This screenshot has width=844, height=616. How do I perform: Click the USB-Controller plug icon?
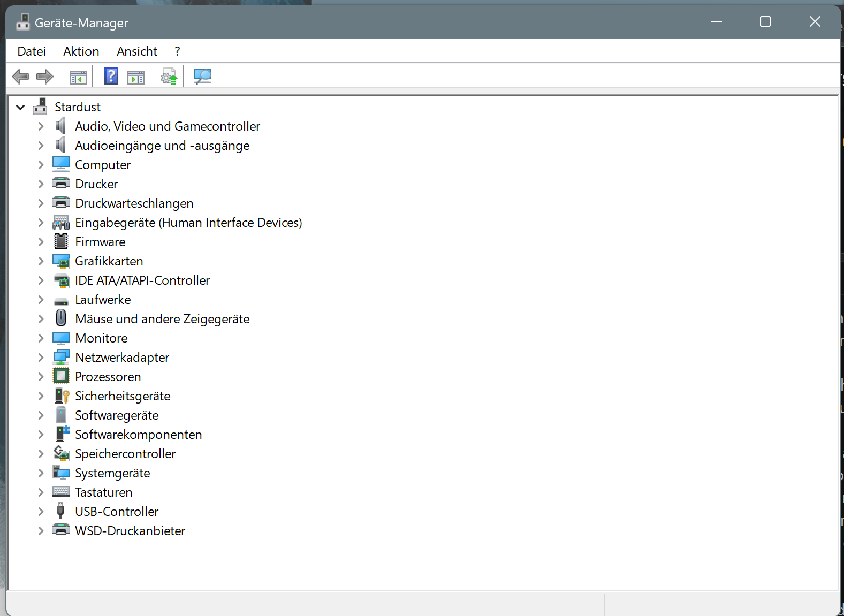tap(60, 511)
